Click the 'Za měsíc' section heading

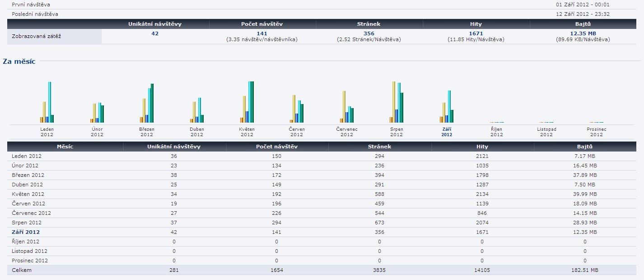[x=19, y=61]
